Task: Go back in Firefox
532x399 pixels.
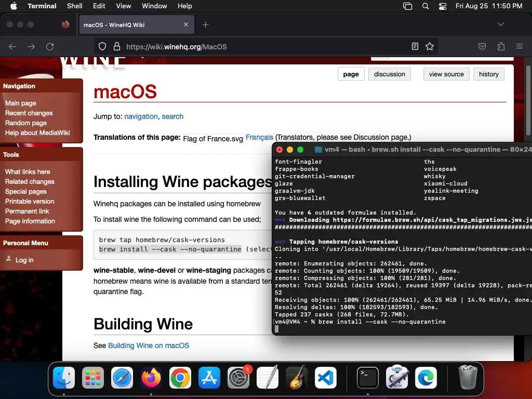Action: tap(12, 46)
